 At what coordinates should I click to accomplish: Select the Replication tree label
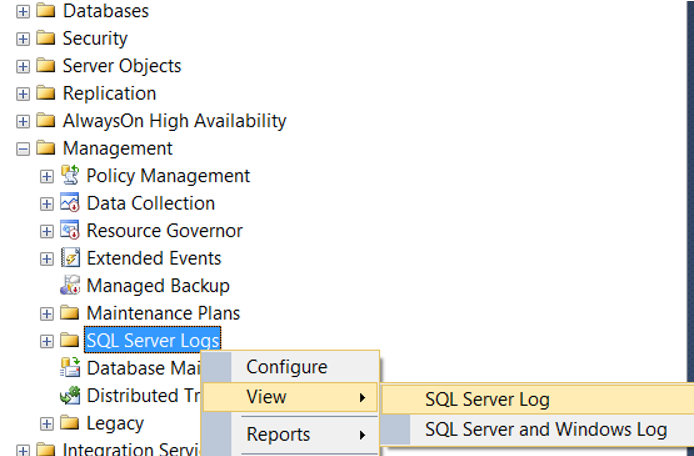(x=109, y=94)
